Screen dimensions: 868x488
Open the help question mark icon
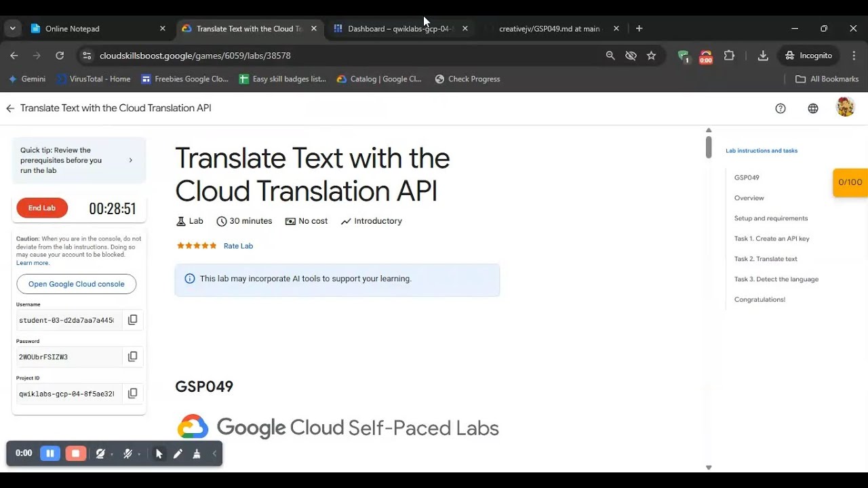coord(781,108)
